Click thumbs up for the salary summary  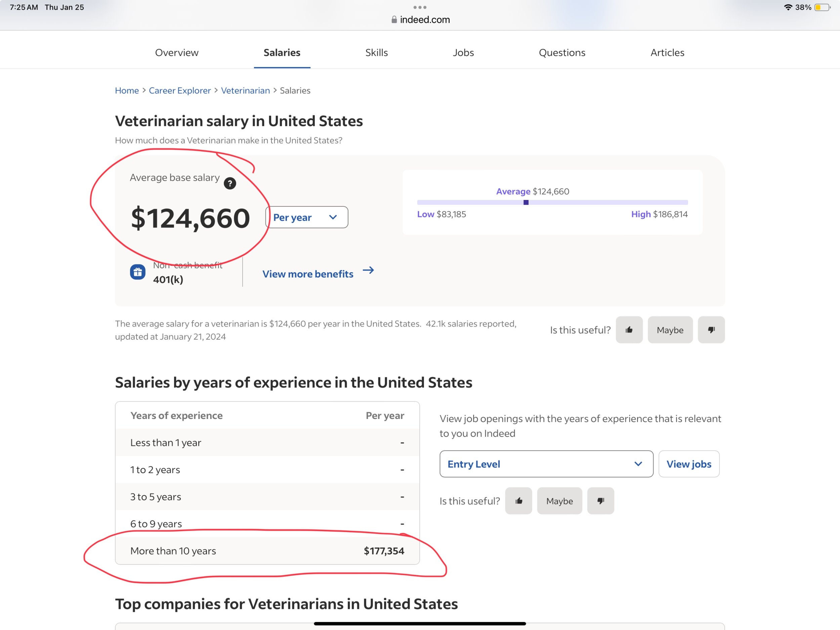pyautogui.click(x=629, y=330)
